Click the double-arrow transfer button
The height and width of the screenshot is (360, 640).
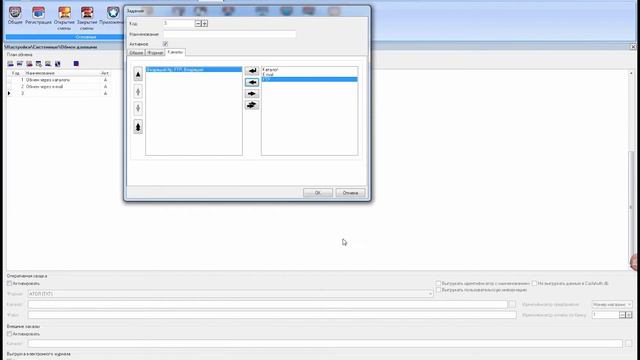pyautogui.click(x=252, y=105)
